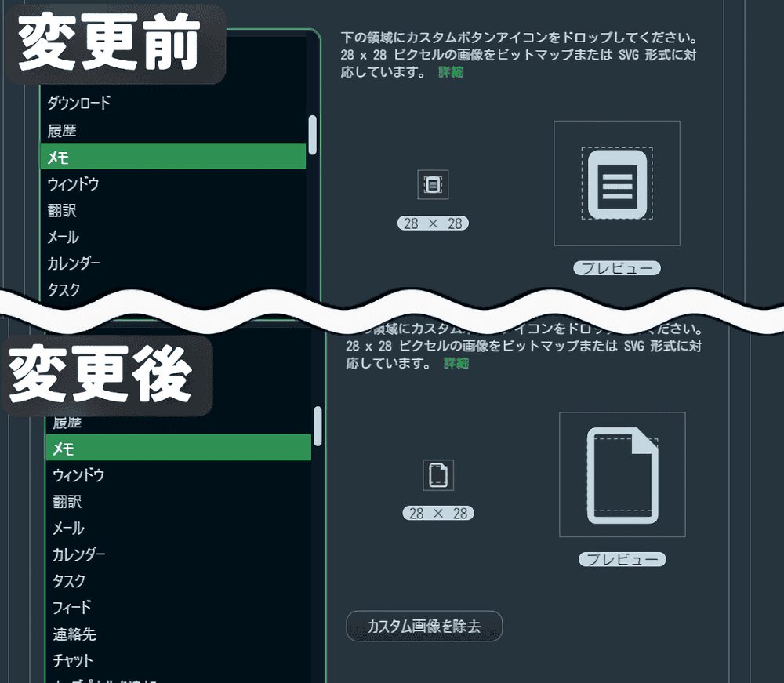Click the small notes icon drop area in before panel

pyautogui.click(x=433, y=184)
